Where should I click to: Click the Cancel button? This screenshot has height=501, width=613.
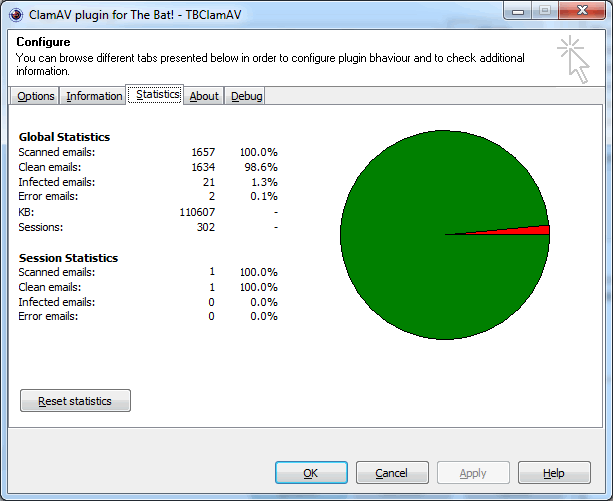tap(392, 473)
